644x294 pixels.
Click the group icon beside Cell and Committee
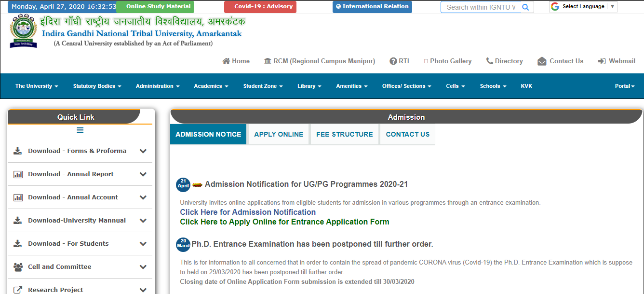coord(18,266)
